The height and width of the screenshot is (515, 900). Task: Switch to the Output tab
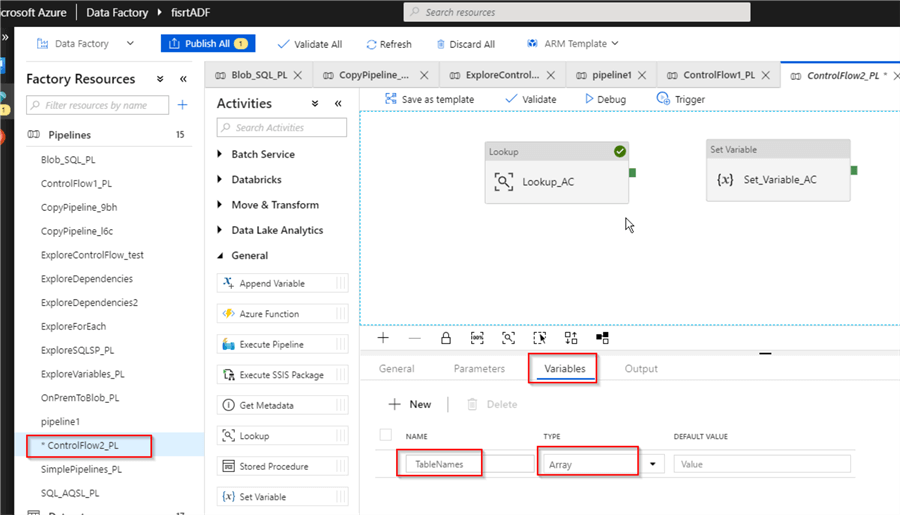[641, 369]
